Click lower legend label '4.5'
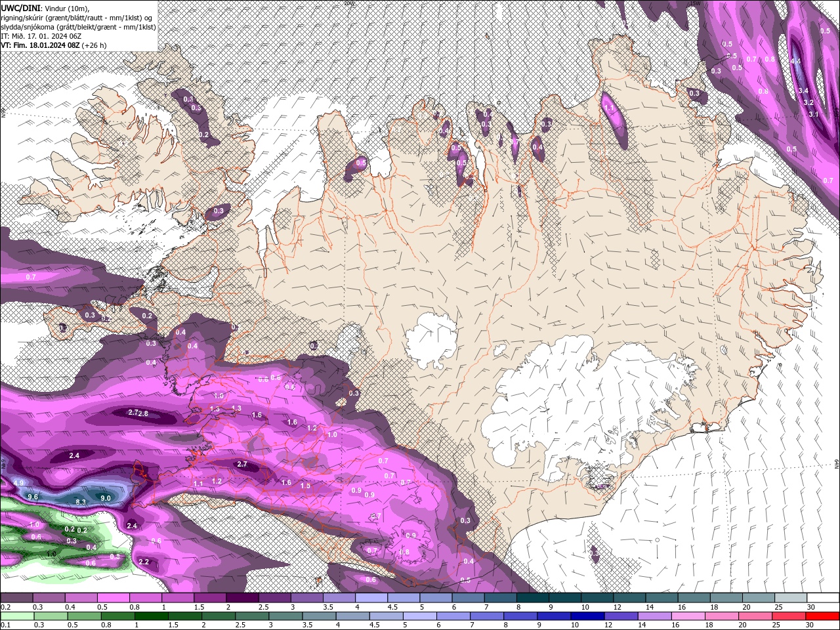 (x=375, y=625)
